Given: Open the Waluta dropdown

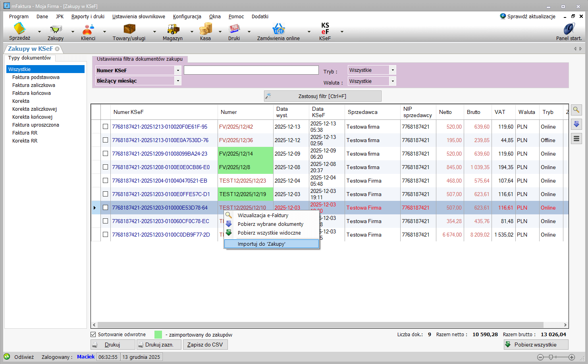Looking at the screenshot, I should tap(393, 81).
